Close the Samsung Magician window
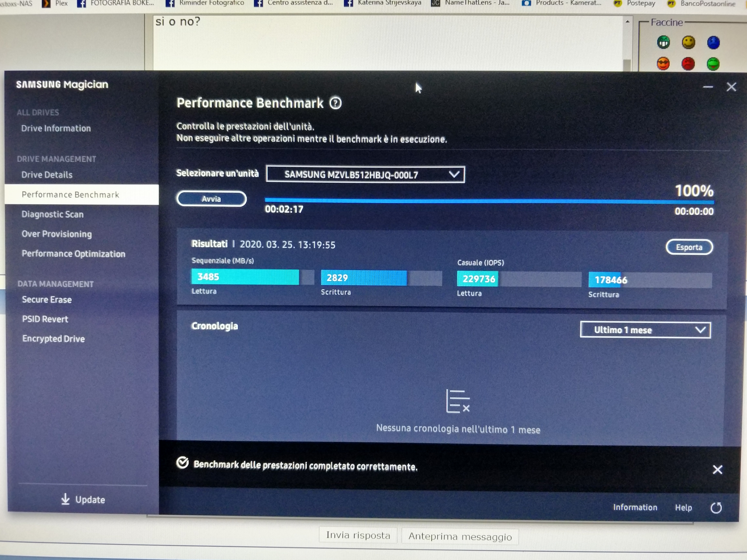Screen dimensions: 747x560 pos(731,87)
